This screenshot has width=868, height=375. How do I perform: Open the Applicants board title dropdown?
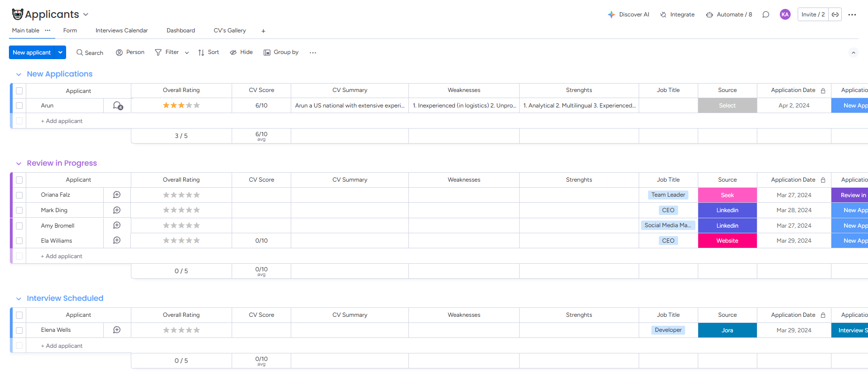(x=86, y=15)
